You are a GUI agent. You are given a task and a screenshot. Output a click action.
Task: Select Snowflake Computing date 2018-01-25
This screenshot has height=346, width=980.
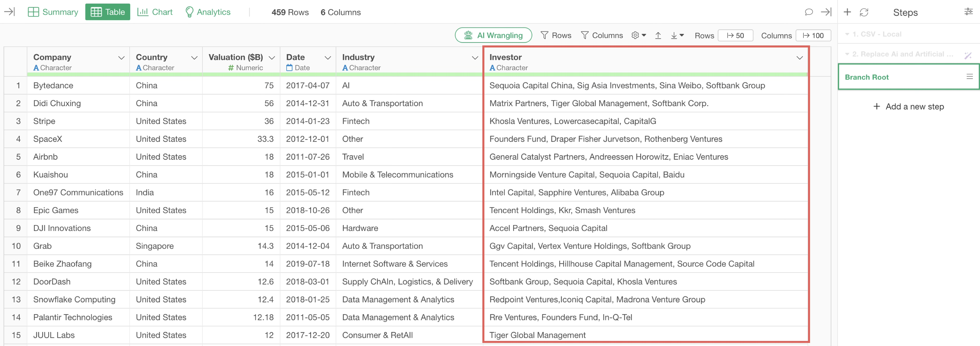[x=308, y=300]
